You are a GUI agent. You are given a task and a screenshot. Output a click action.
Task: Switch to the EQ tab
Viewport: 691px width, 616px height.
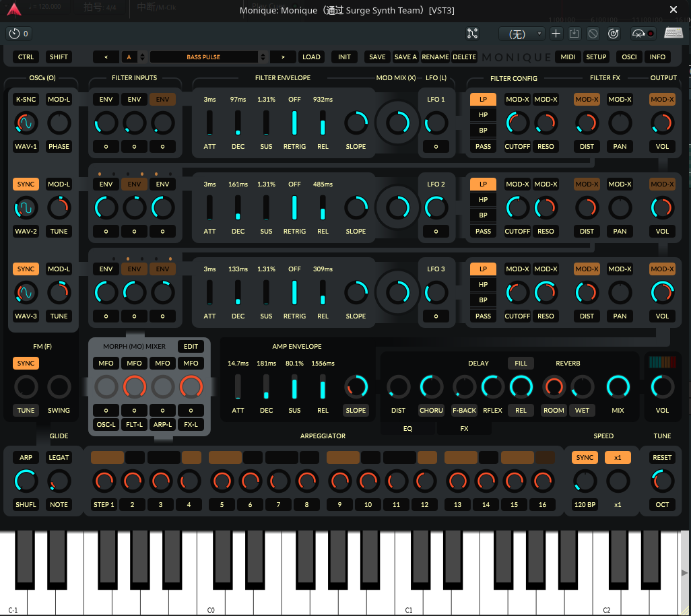tap(407, 429)
